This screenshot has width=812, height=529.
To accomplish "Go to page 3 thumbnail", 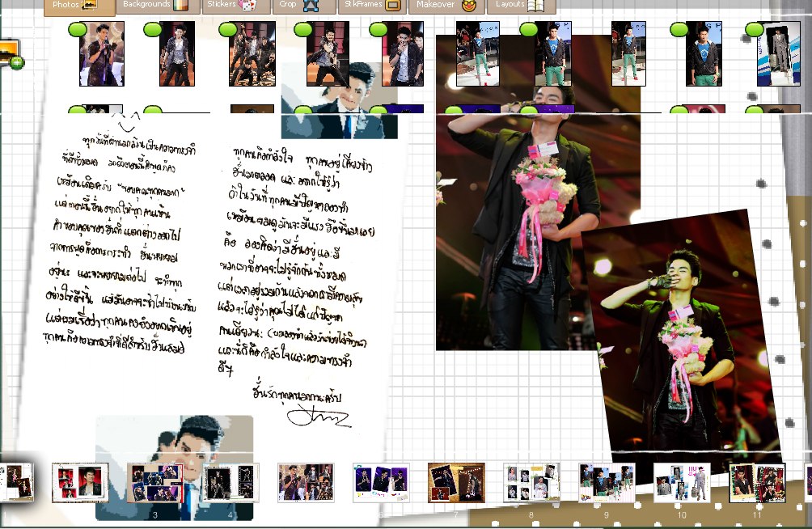I will tap(155, 483).
